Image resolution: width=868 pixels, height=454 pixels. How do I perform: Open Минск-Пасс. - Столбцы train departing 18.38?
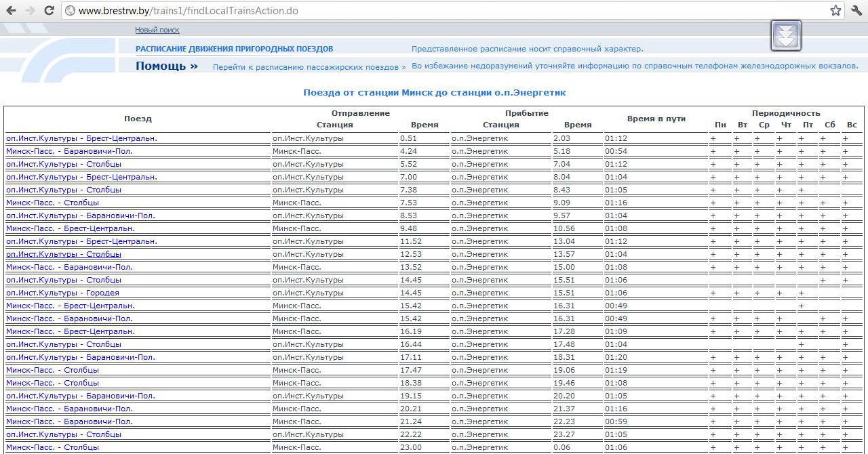(52, 383)
